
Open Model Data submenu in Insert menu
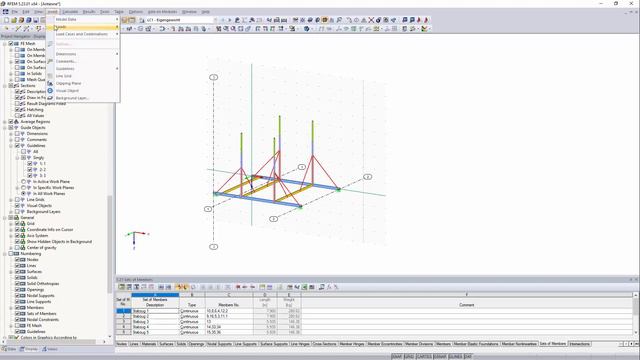tap(83, 19)
